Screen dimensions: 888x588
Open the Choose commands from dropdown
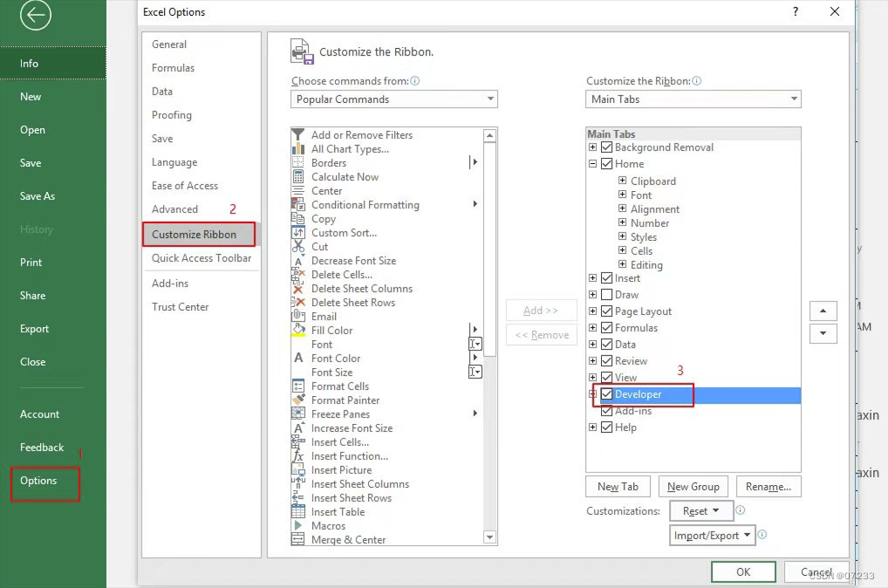394,99
